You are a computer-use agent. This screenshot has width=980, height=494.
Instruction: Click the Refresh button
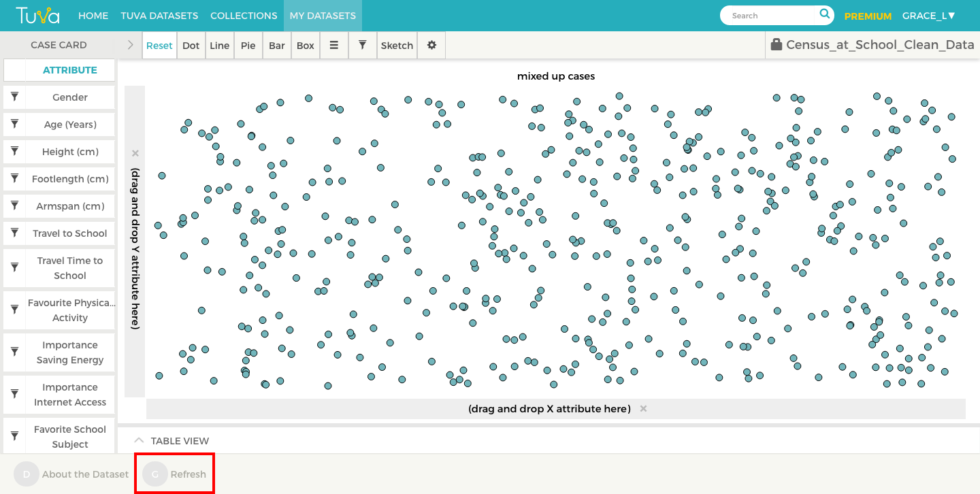pyautogui.click(x=174, y=474)
